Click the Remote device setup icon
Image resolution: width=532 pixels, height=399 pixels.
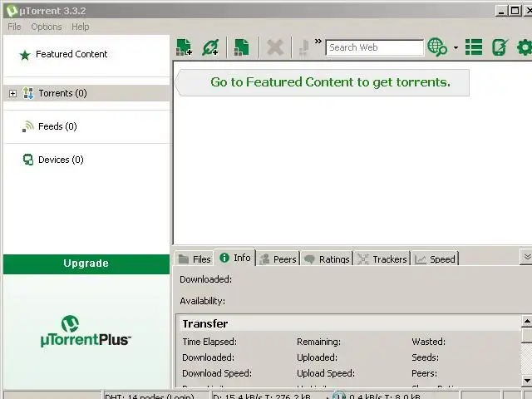pos(500,47)
